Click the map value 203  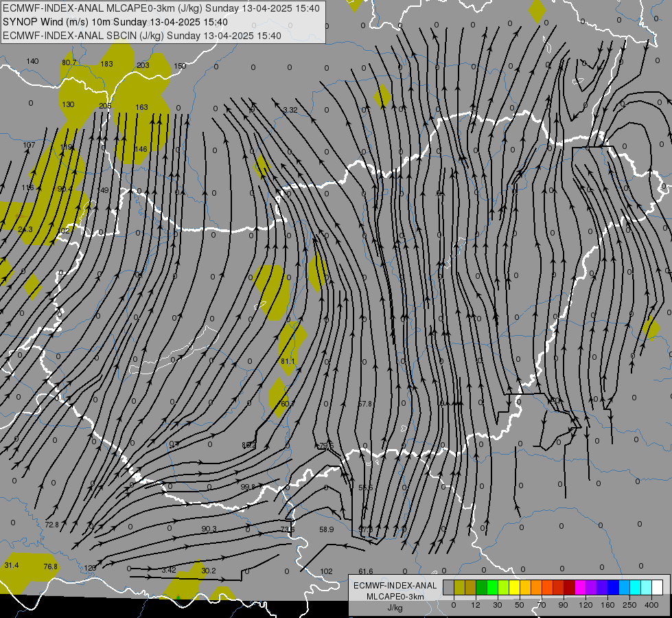click(143, 65)
